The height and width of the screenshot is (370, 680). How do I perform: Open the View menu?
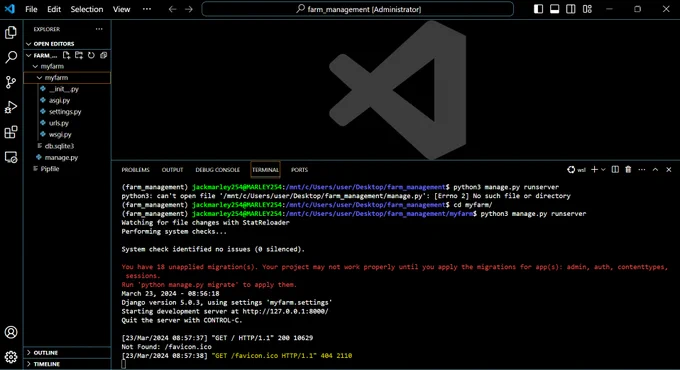pos(121,9)
